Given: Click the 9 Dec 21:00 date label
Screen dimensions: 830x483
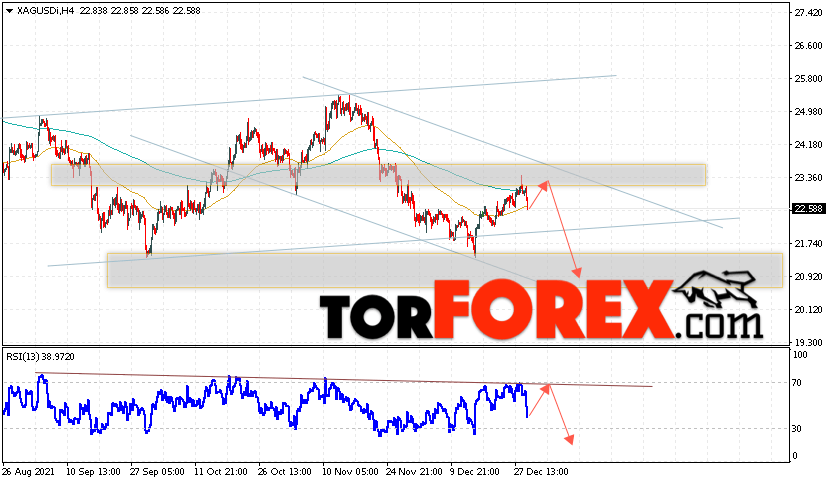Looking at the screenshot, I should coord(475,471).
